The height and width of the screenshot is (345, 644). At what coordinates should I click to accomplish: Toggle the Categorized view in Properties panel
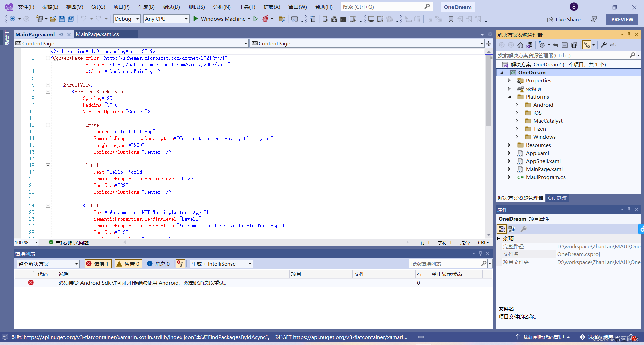[502, 229]
